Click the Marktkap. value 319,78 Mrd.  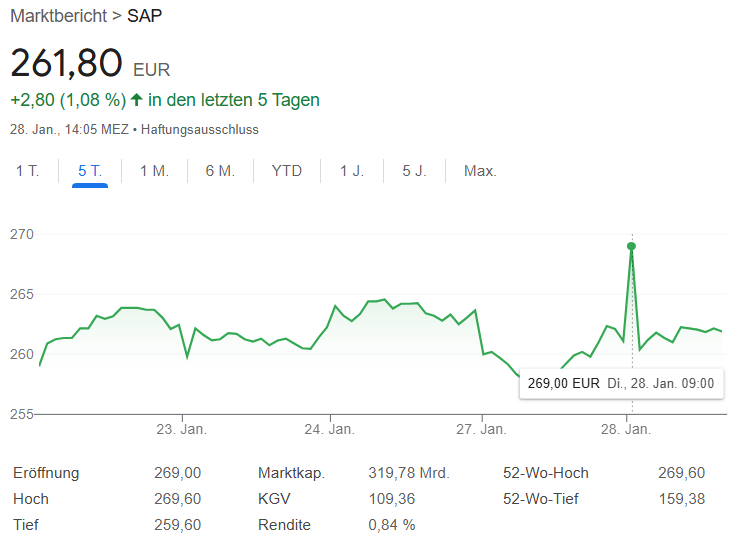point(409,473)
